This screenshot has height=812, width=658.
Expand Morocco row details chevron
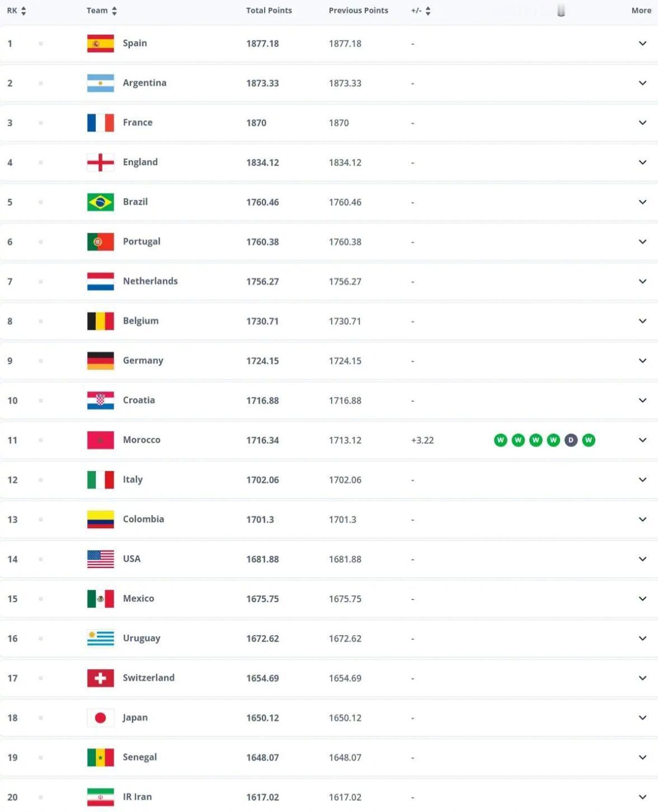642,440
